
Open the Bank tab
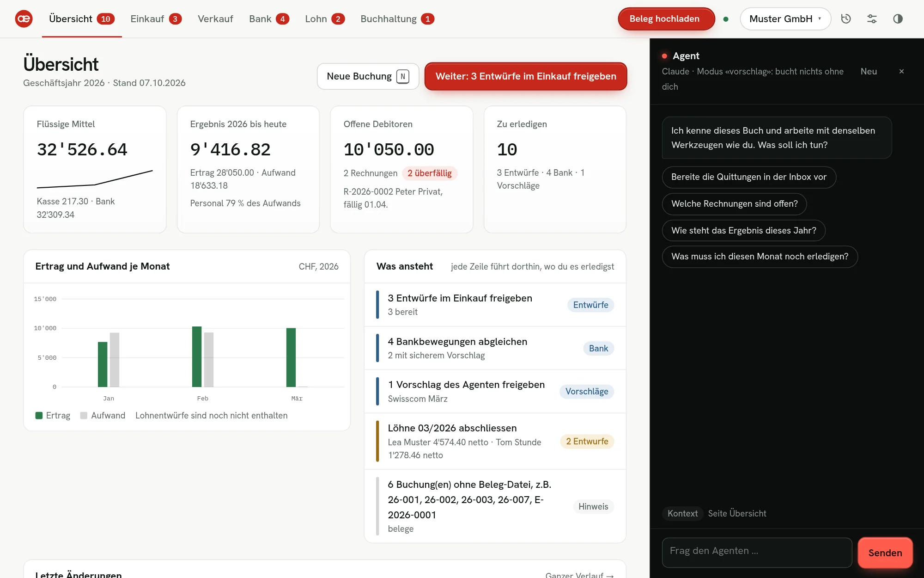pos(269,19)
